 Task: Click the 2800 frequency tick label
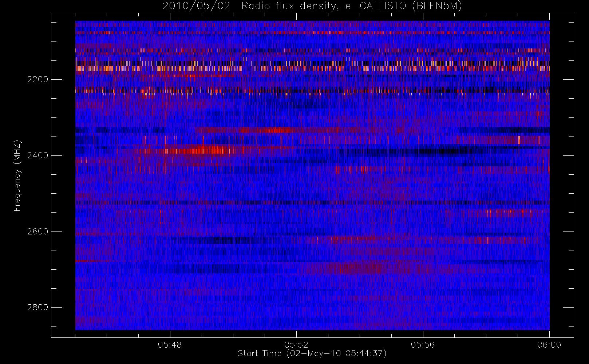pos(37,308)
